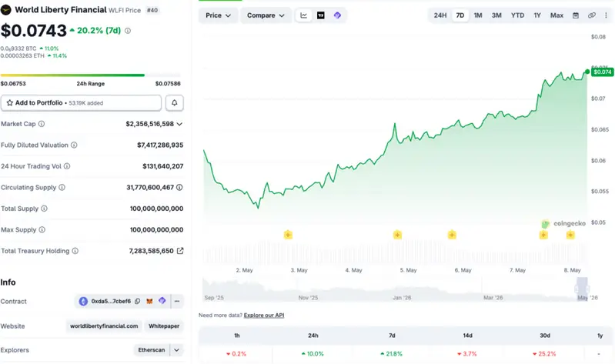Show info for 7d price change

point(128,31)
